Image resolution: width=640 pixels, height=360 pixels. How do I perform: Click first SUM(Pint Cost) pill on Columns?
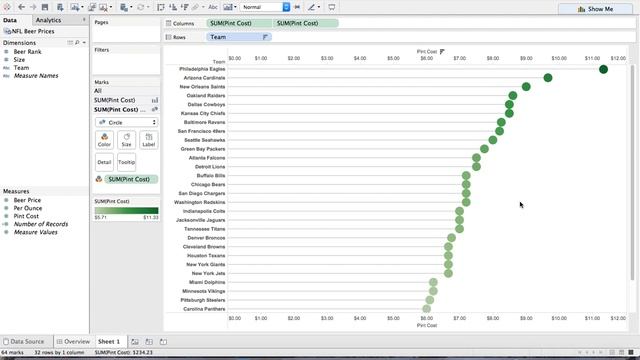[239, 23]
